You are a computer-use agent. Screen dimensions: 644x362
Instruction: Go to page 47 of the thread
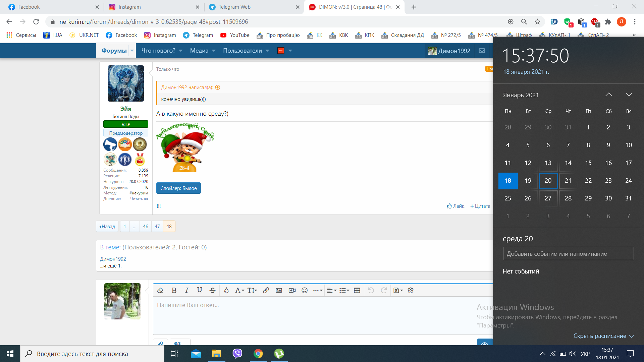157,226
